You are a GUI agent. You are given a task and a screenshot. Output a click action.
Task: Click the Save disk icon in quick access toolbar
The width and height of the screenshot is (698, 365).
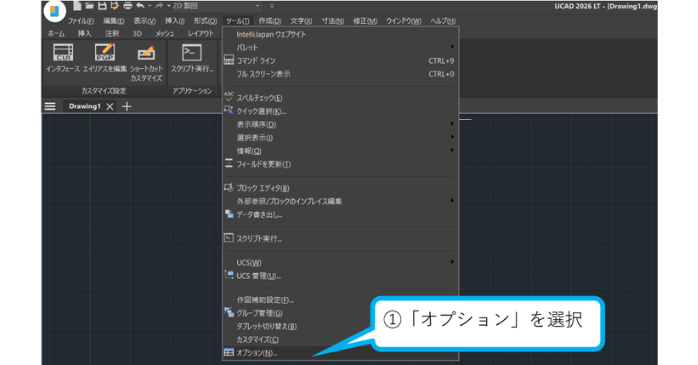[x=102, y=6]
